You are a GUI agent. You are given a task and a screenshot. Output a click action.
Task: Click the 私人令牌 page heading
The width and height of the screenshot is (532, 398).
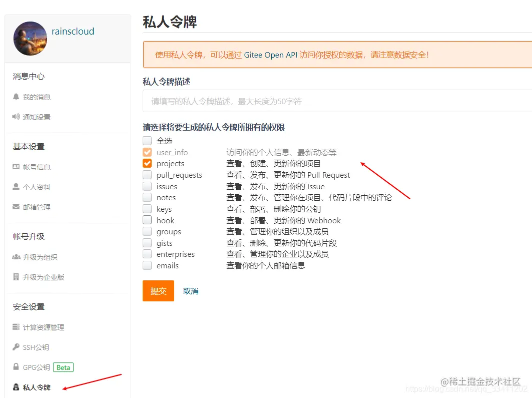170,22
